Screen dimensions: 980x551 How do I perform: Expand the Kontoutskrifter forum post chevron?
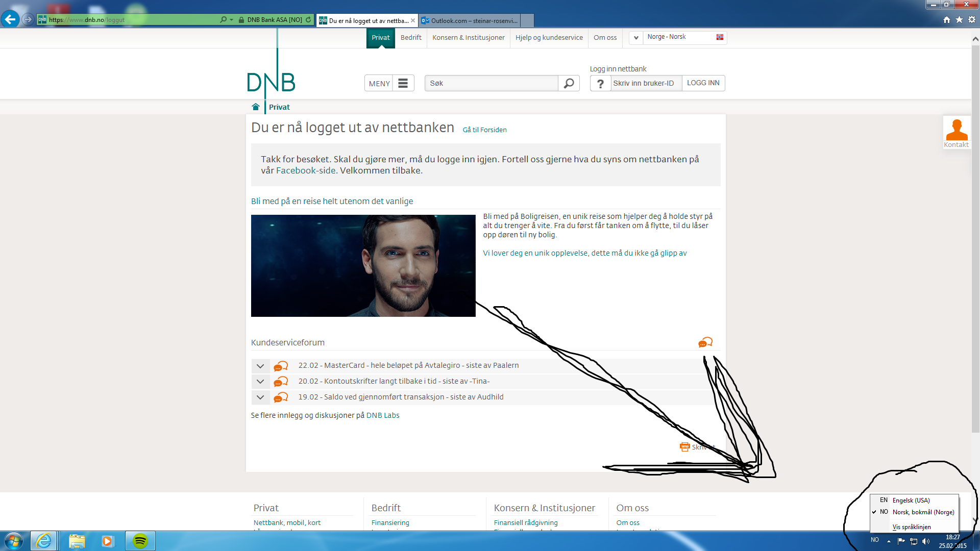[260, 382]
